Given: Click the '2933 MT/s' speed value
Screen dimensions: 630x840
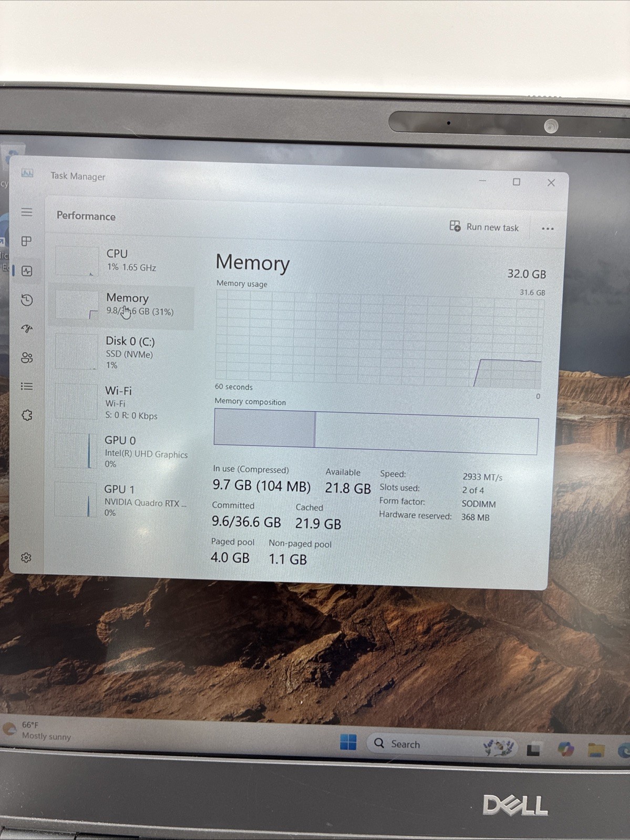Looking at the screenshot, I should [x=482, y=477].
